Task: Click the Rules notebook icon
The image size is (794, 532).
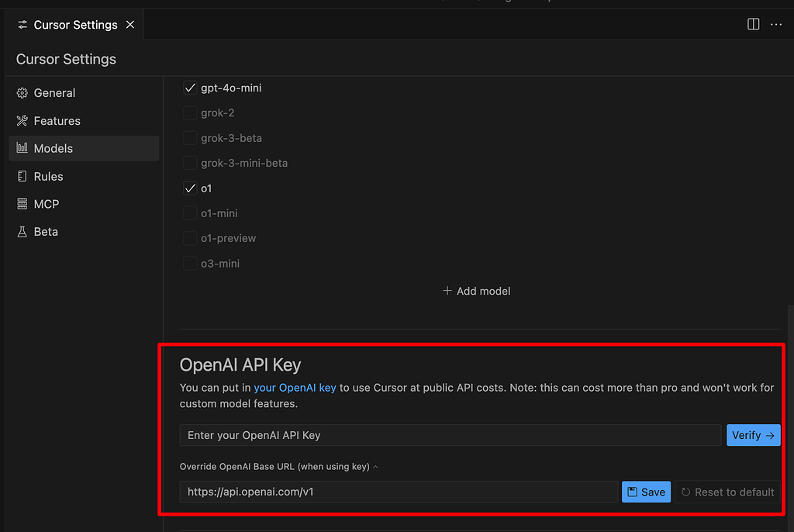Action: pyautogui.click(x=22, y=176)
